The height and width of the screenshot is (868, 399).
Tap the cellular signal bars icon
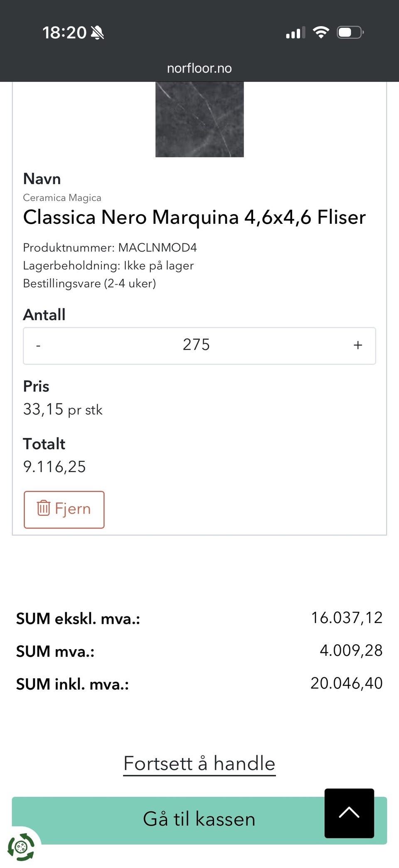point(296,32)
